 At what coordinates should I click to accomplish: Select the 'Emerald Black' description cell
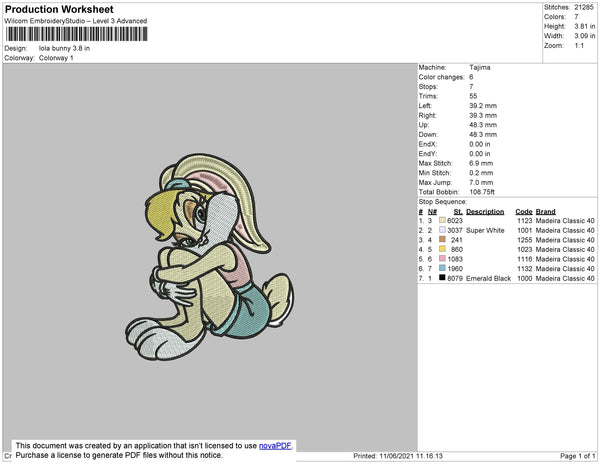coord(489,278)
